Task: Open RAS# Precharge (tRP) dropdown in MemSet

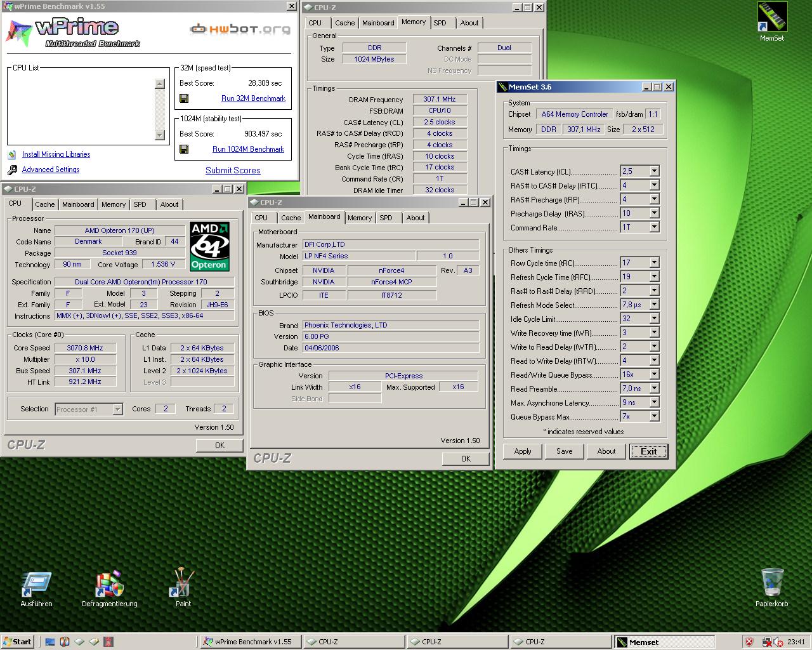Action: pyautogui.click(x=654, y=199)
